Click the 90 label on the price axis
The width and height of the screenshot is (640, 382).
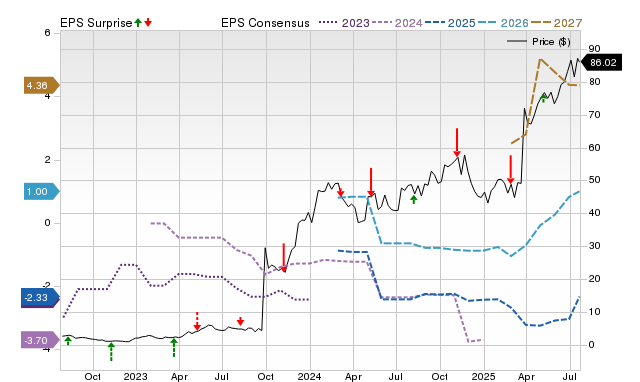[595, 49]
